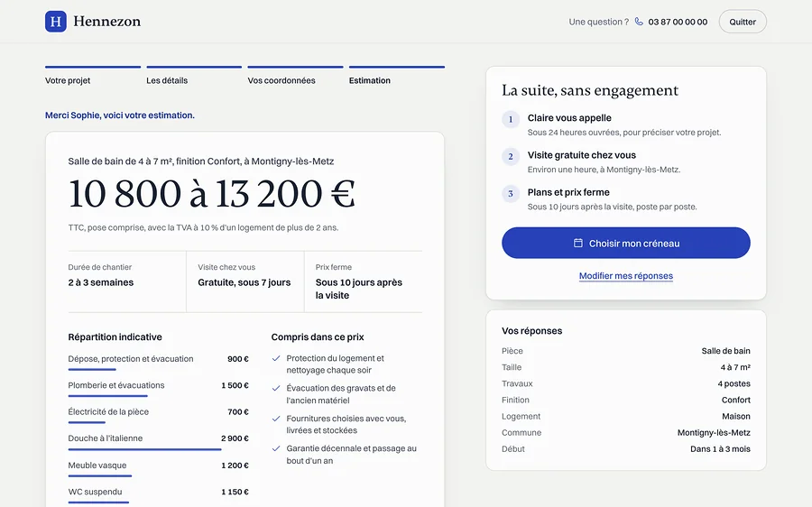Click the Hennezon H logo icon

(55, 22)
